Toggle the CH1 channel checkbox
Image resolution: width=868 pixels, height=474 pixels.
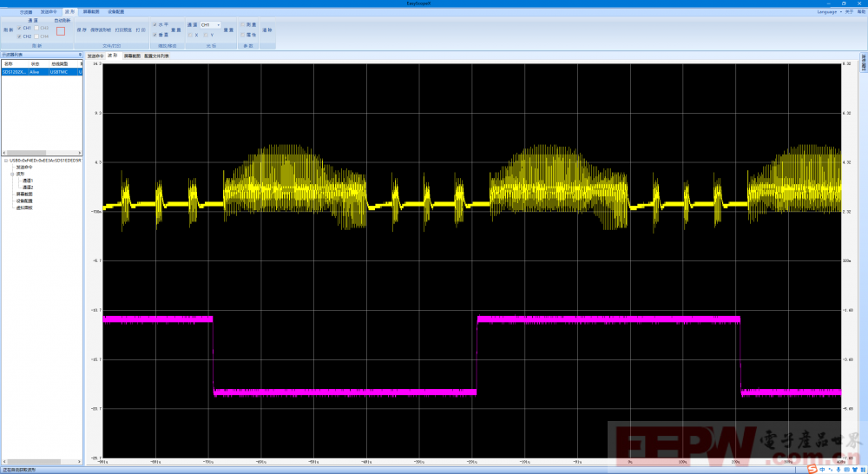19,28
